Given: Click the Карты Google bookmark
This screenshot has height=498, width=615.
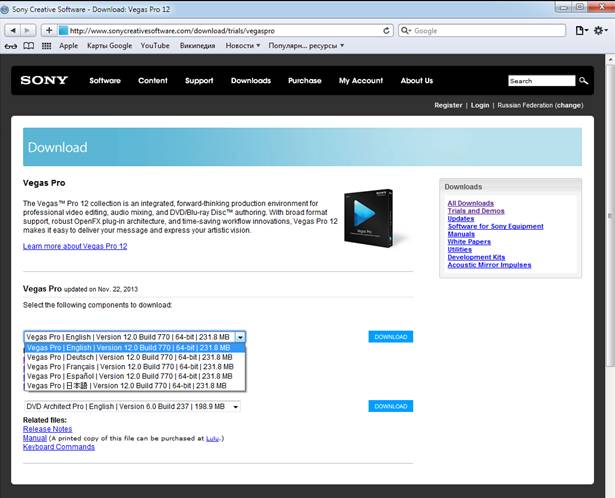Looking at the screenshot, I should [109, 46].
